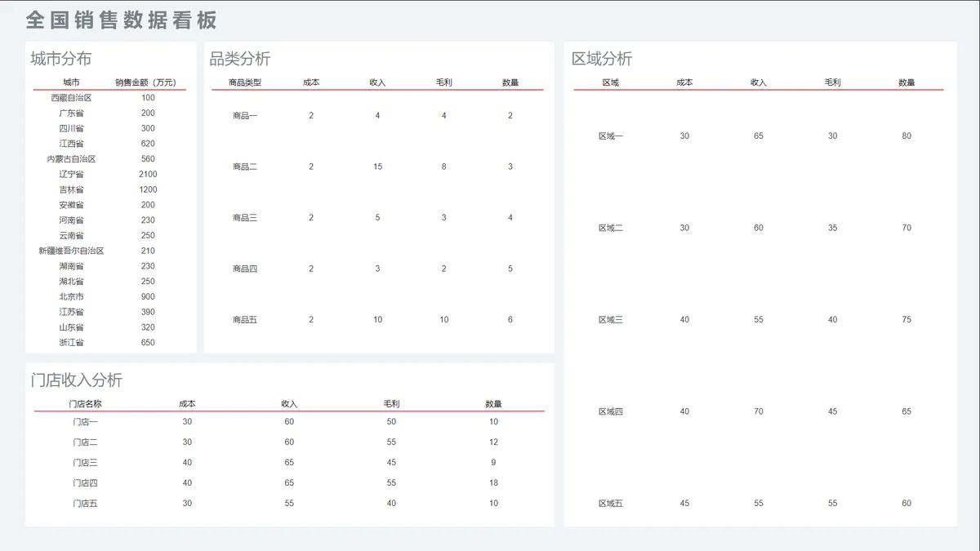
Task: Select the 新疆维吾尔自治区 city row label
Action: point(71,251)
